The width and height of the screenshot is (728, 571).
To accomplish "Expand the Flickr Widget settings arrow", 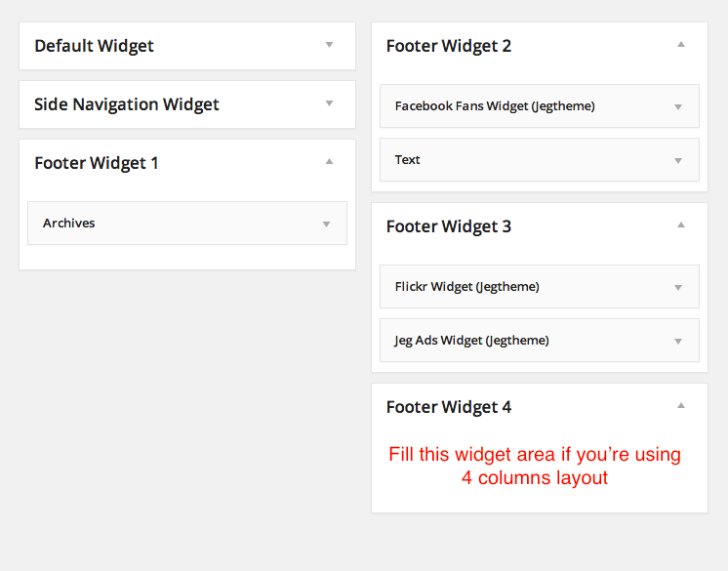I will 678,287.
